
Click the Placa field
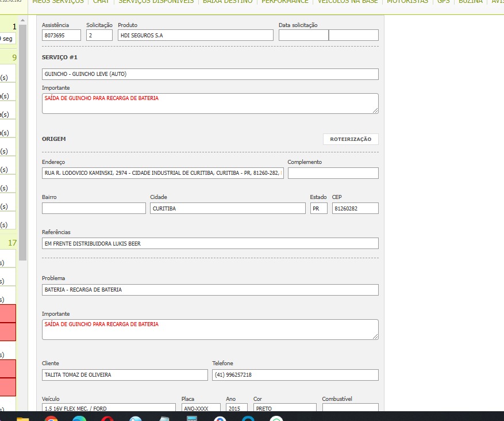pos(201,408)
